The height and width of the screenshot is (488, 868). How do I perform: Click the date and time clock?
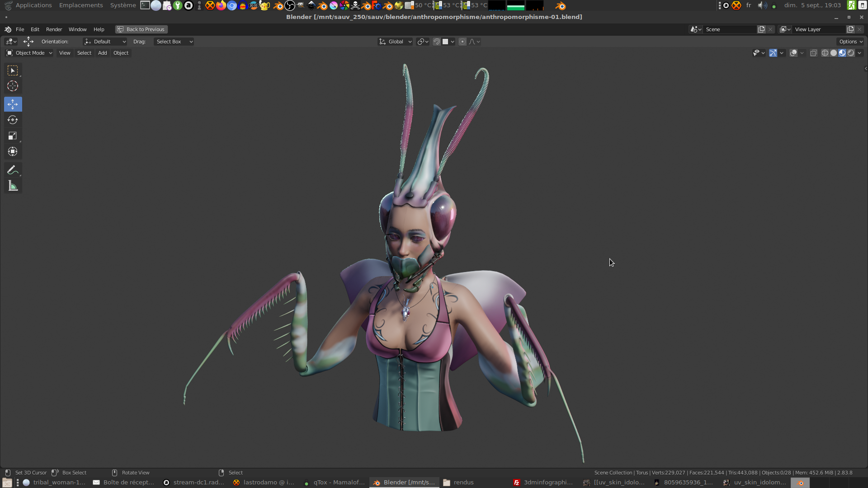(x=812, y=5)
